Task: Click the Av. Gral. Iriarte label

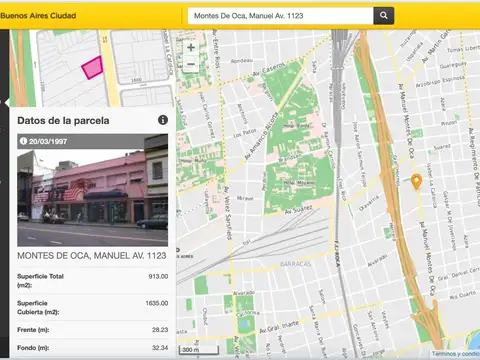Action: 279,327
